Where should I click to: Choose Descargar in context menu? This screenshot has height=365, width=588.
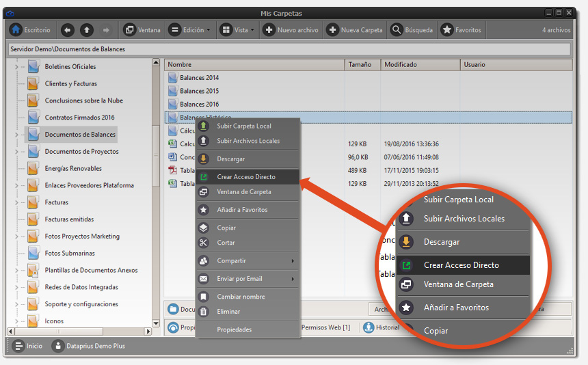(x=248, y=159)
